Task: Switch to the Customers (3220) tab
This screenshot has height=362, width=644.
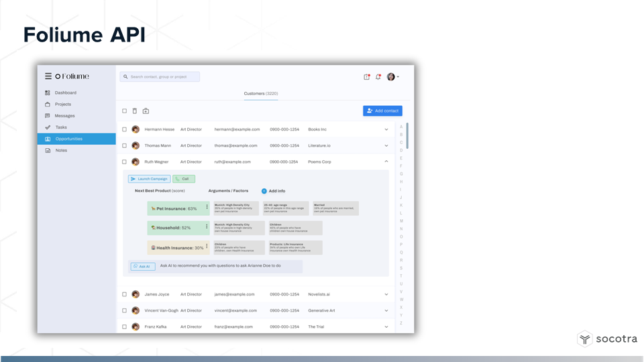Action: 261,94
